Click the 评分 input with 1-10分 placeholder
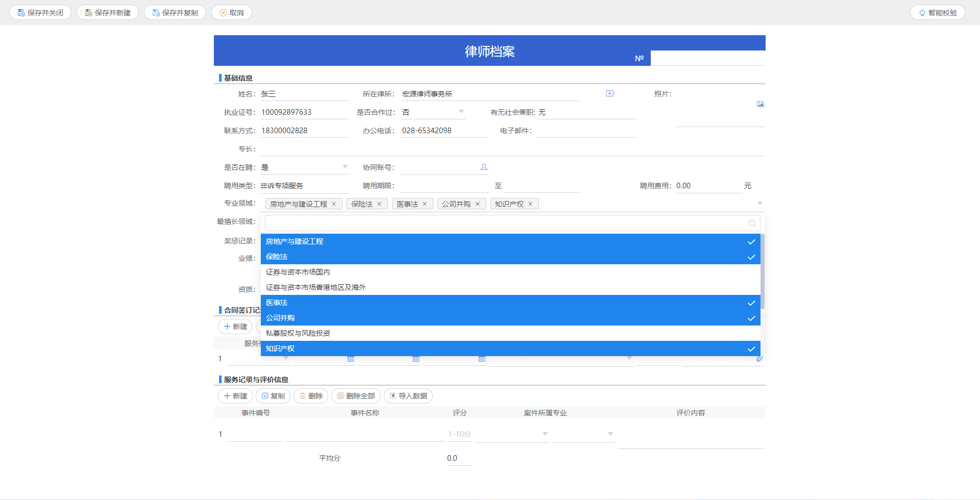Screen dimensions: 980x500 (459, 434)
